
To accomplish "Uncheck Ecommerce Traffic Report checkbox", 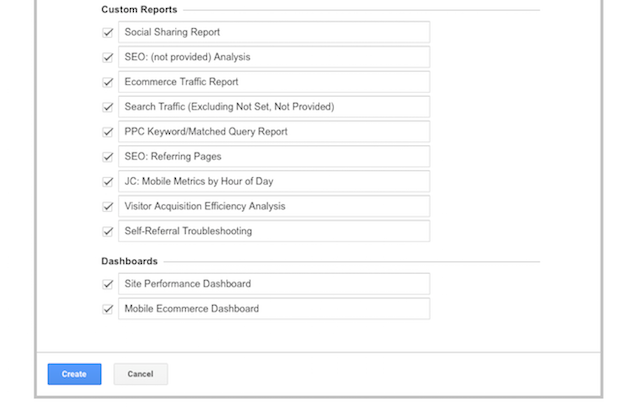I will click(x=108, y=82).
